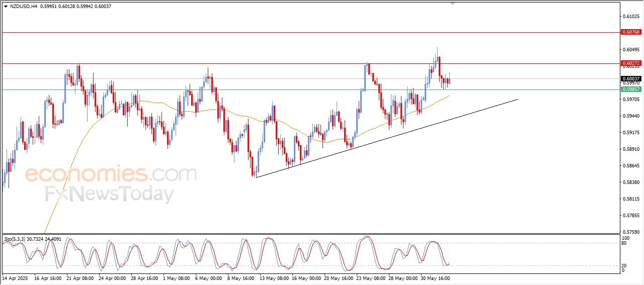Click the red 0.60768 price tag
The height and width of the screenshot is (285, 644).
(631, 32)
